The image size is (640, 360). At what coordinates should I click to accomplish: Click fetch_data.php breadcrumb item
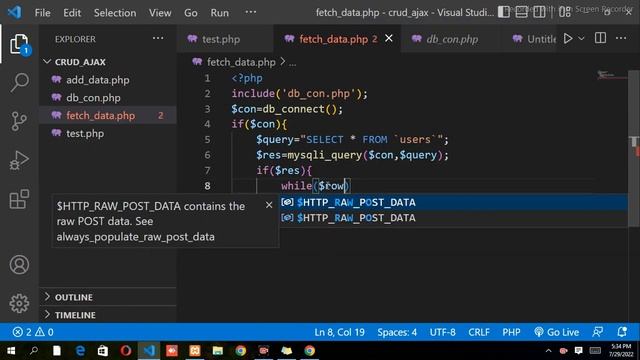[241, 62]
